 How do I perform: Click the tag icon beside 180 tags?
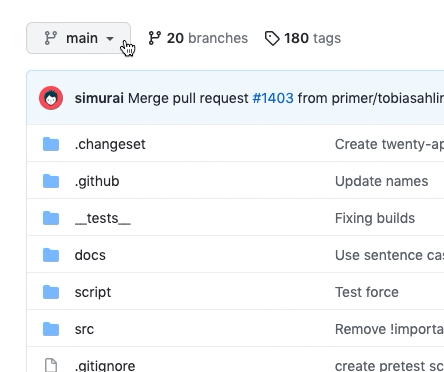point(272,38)
